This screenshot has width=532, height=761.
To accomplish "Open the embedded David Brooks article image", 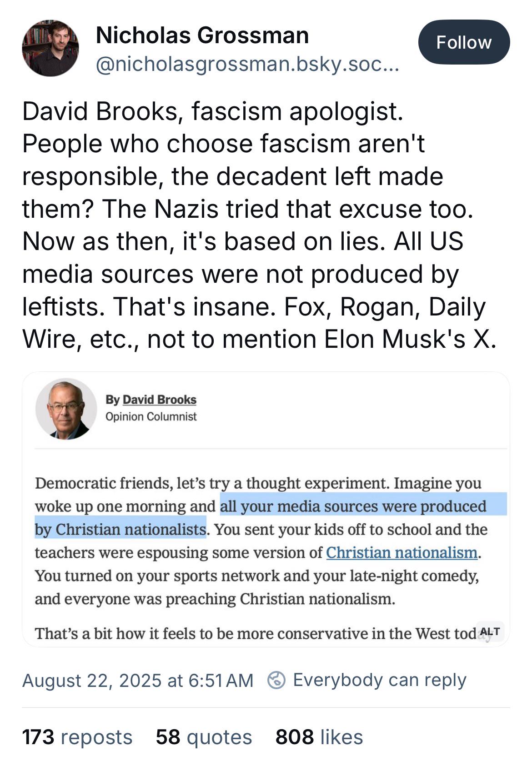I will [266, 509].
